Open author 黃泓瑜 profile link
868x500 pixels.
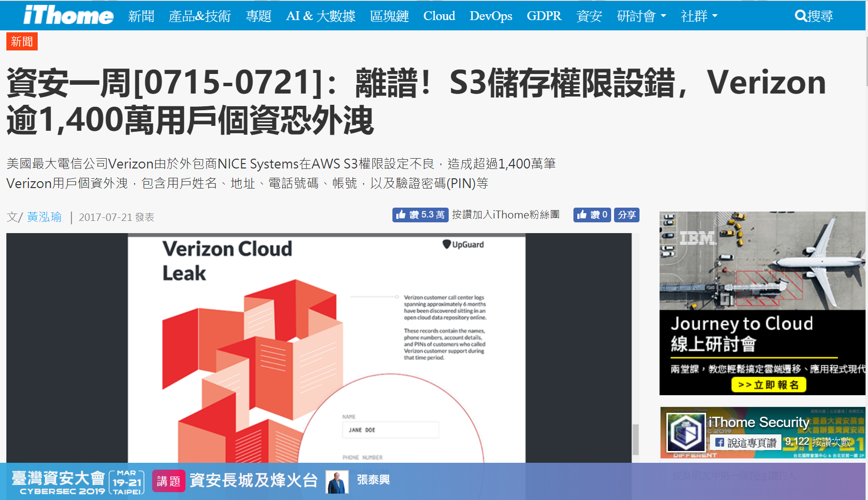click(x=44, y=217)
